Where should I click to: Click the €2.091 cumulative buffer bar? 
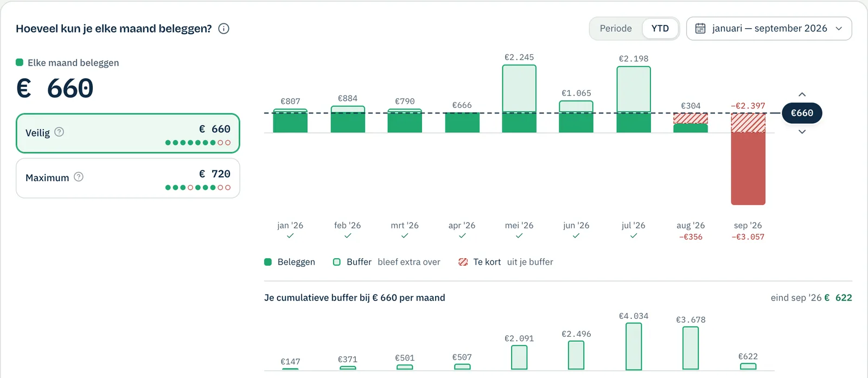[519, 357]
